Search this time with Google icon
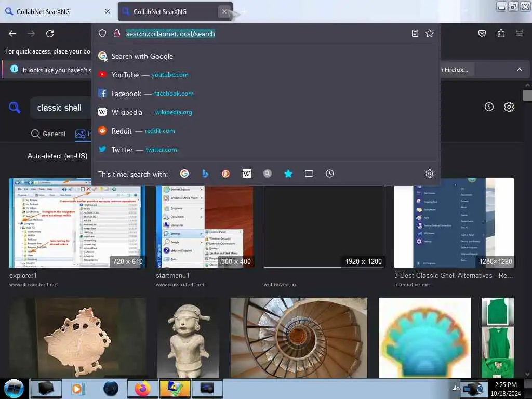This screenshot has width=532, height=399. (x=184, y=174)
